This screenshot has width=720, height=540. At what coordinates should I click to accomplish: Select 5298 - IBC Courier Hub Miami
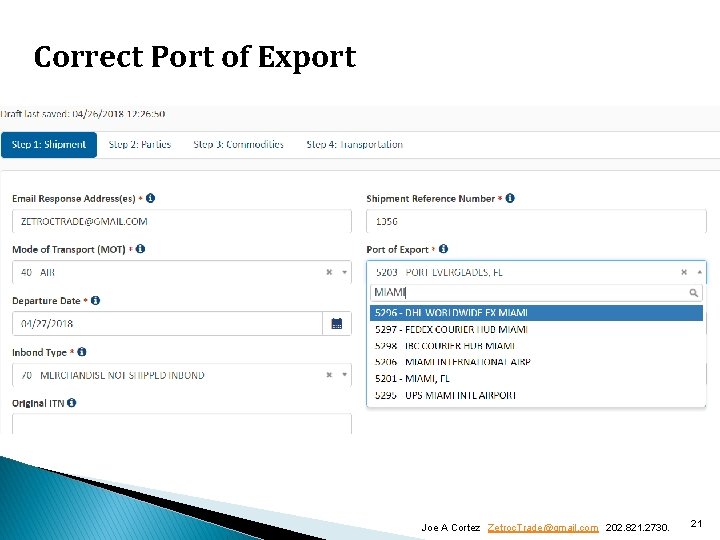pos(536,346)
